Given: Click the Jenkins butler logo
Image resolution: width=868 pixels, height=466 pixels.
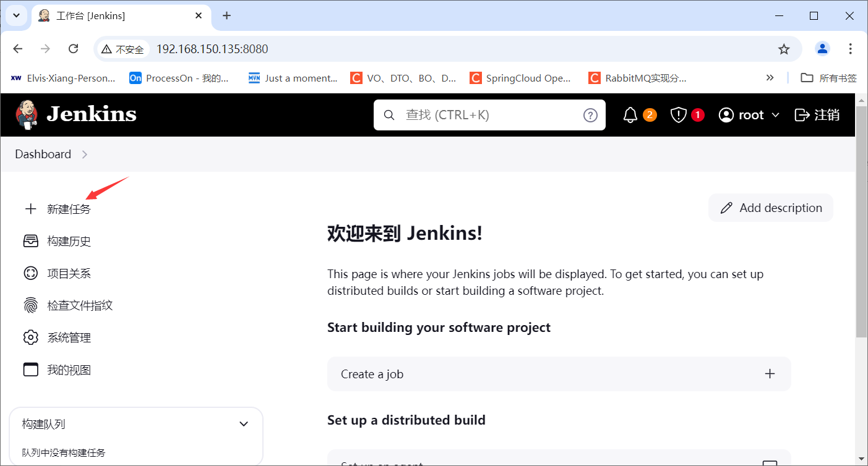Looking at the screenshot, I should pos(27,115).
